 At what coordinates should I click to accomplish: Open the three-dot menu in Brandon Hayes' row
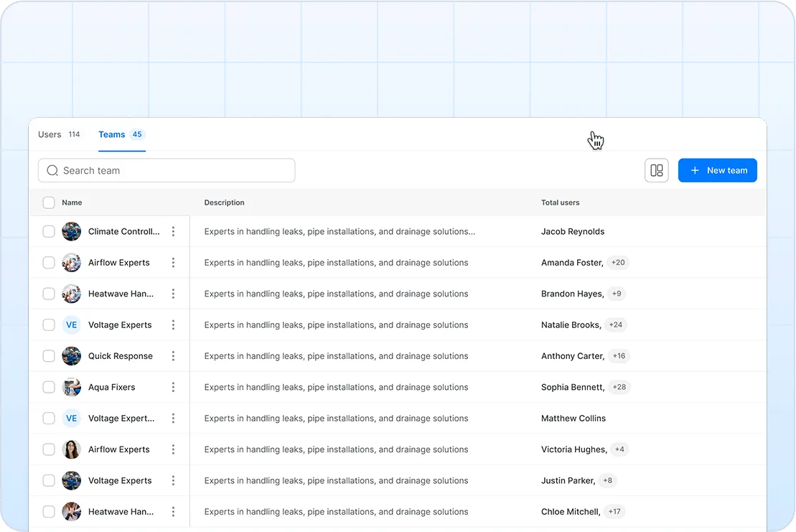[173, 294]
